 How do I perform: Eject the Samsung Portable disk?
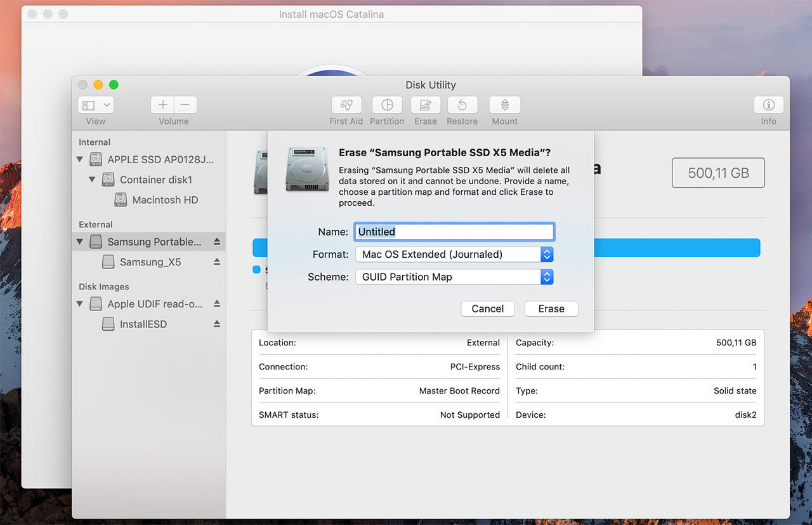click(216, 242)
